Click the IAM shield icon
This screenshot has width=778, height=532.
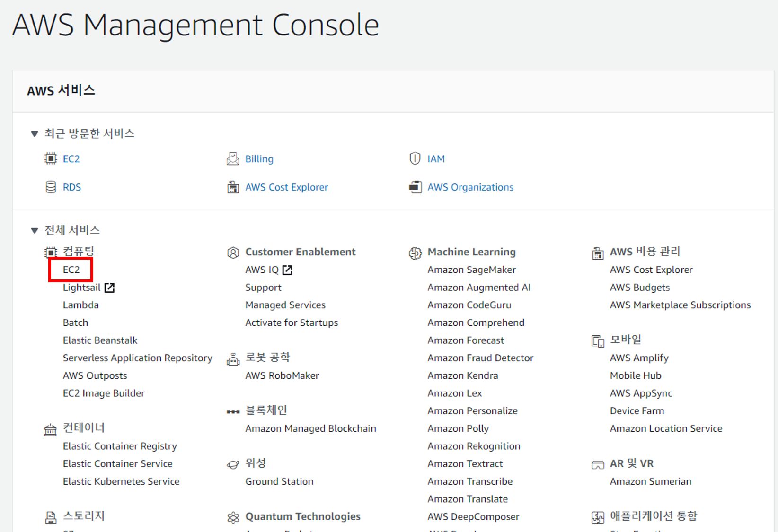point(415,158)
